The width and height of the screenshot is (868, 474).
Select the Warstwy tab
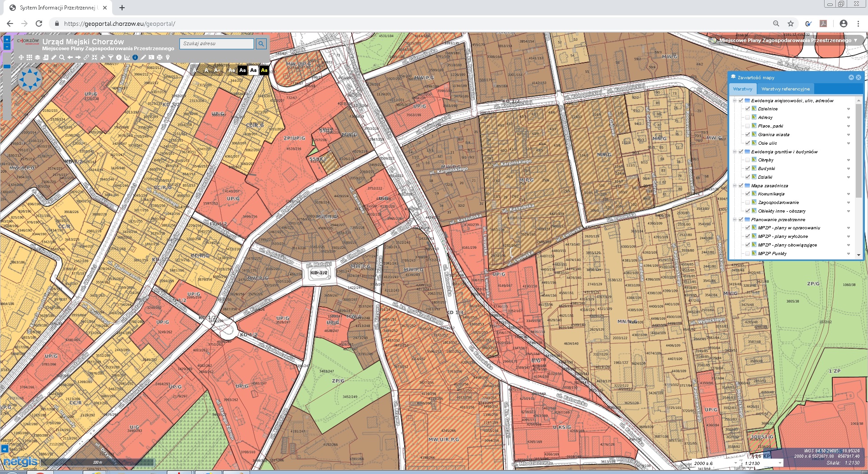(742, 89)
